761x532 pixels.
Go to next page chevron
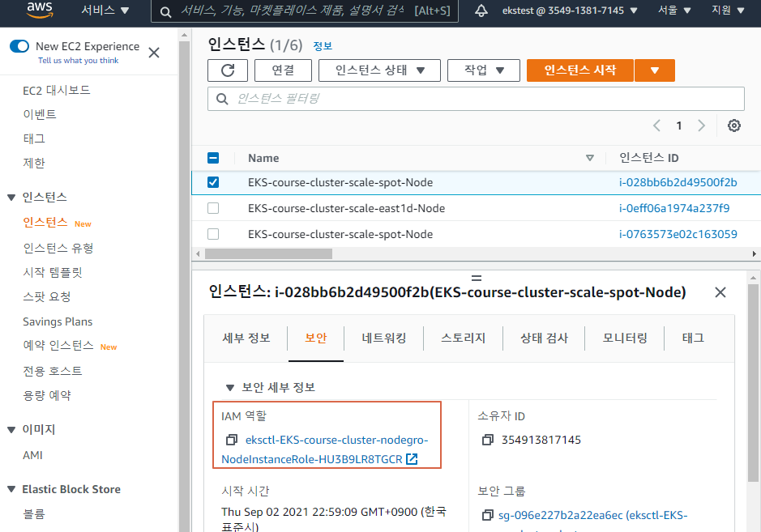(x=701, y=126)
